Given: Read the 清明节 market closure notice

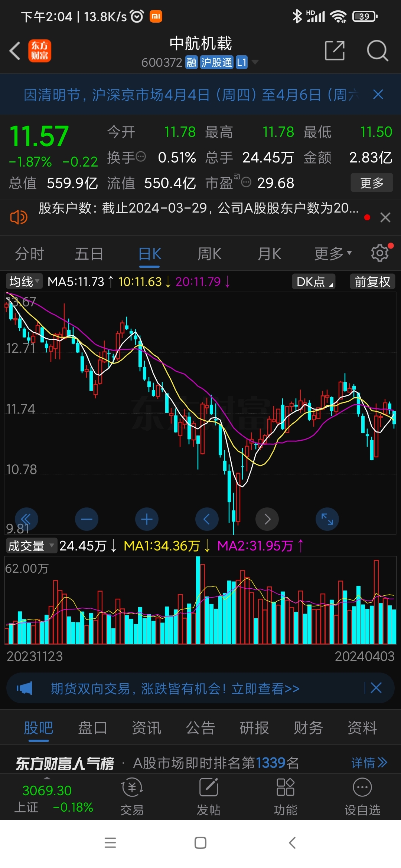Looking at the screenshot, I should click(x=191, y=95).
